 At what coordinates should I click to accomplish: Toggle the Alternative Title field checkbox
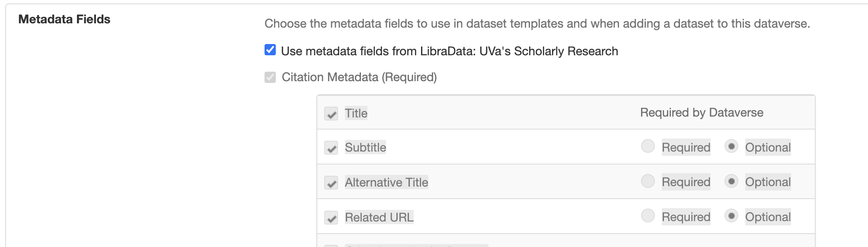click(x=331, y=183)
